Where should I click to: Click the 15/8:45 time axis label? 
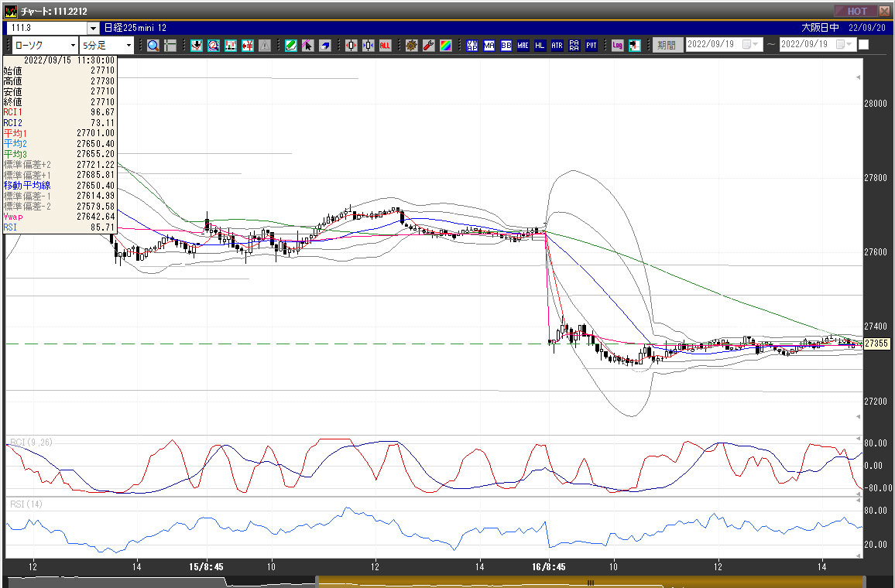tap(206, 567)
